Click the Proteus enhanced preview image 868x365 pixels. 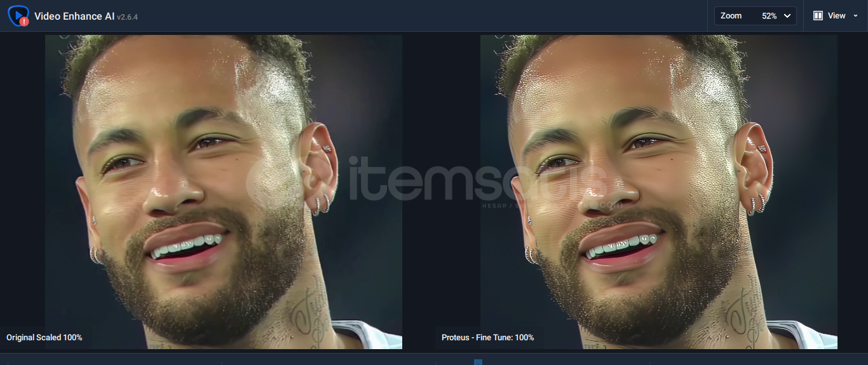pos(659,192)
